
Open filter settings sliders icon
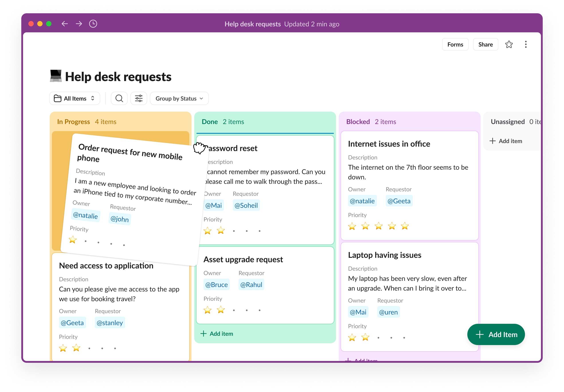coord(139,98)
